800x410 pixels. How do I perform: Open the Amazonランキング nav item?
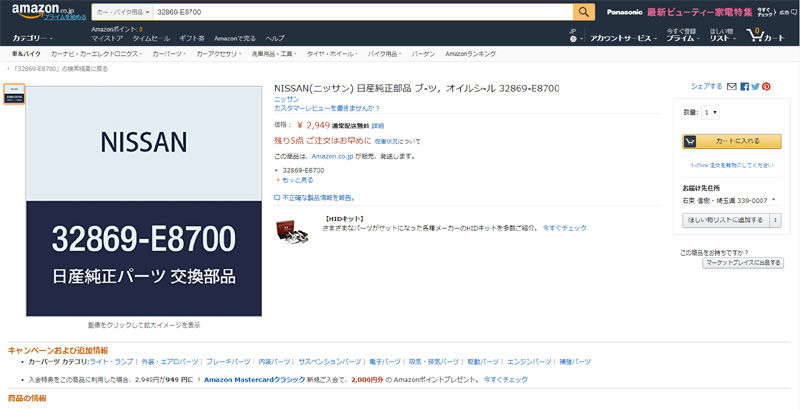(x=470, y=54)
